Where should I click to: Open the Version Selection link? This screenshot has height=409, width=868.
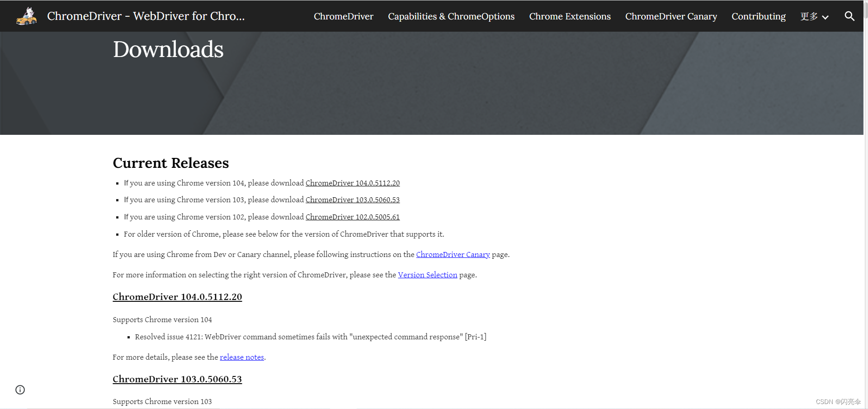pos(428,275)
